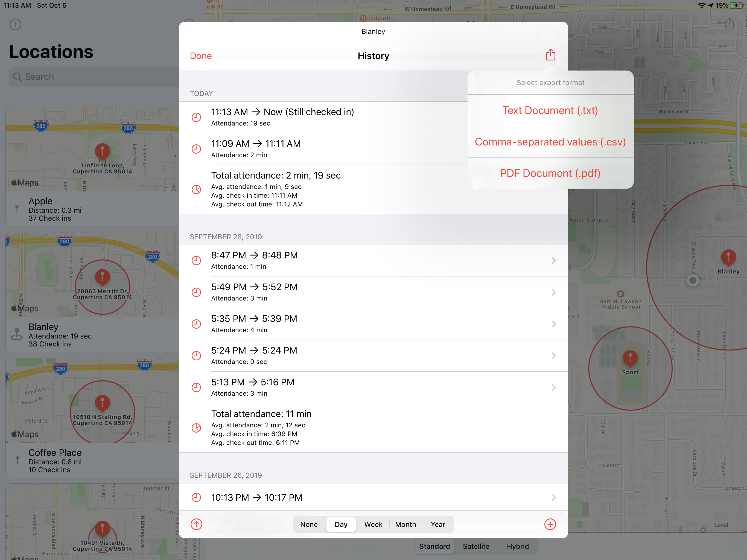747x560 pixels.
Task: Click the info icon above Locations
Action: click(15, 24)
